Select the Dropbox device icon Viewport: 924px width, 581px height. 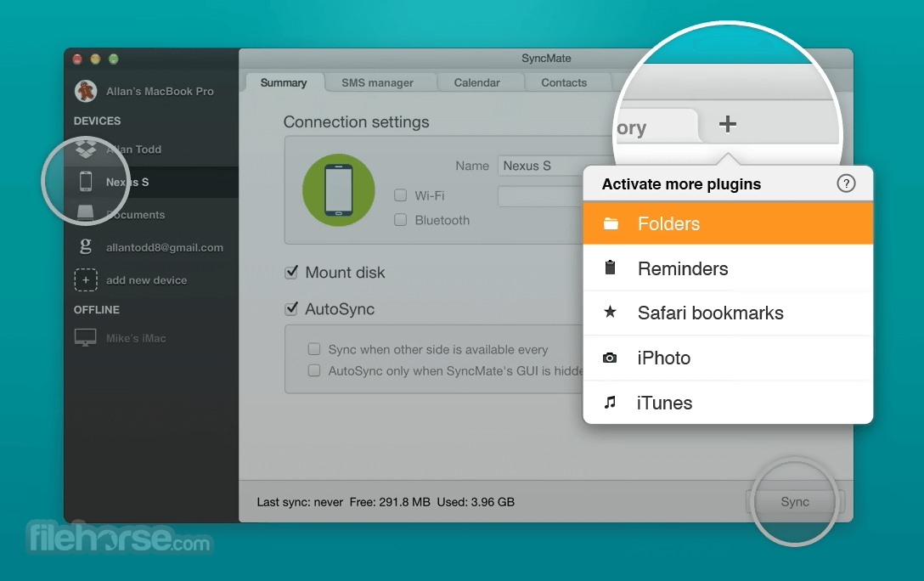pyautogui.click(x=86, y=148)
